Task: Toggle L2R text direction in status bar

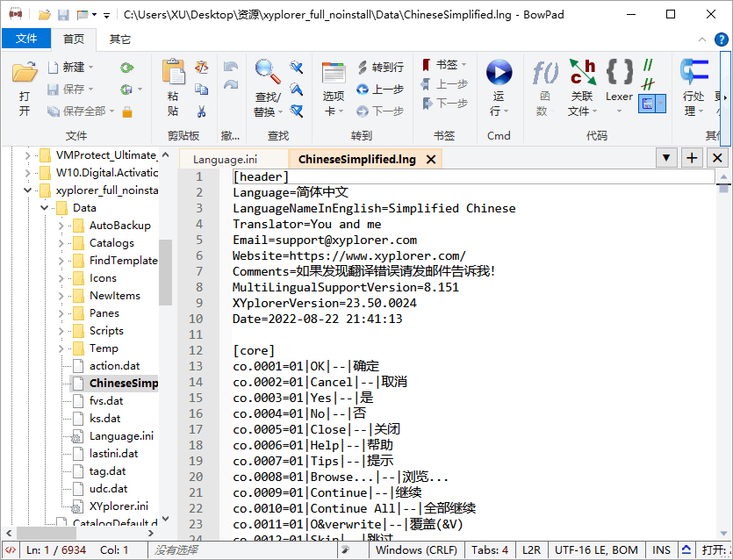Action: coord(531,550)
